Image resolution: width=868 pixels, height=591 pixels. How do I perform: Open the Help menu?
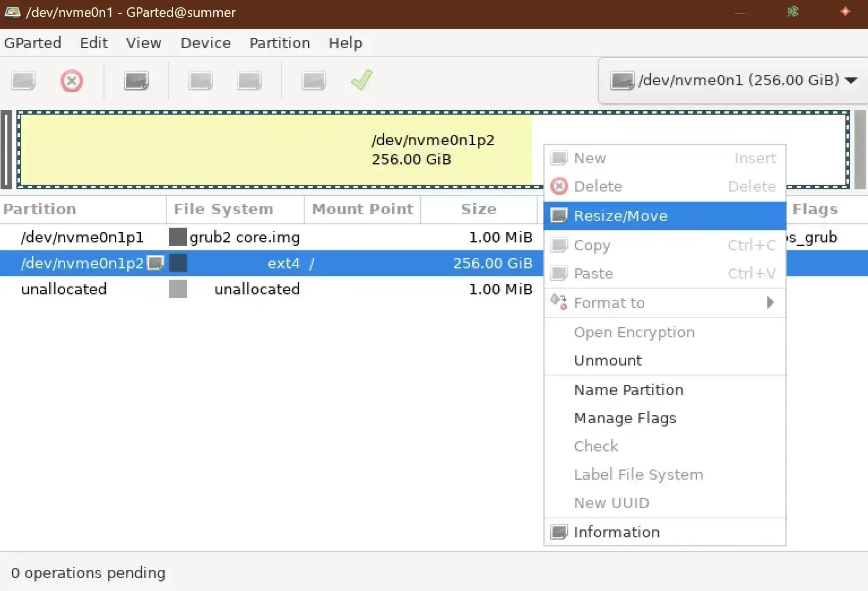(x=346, y=43)
